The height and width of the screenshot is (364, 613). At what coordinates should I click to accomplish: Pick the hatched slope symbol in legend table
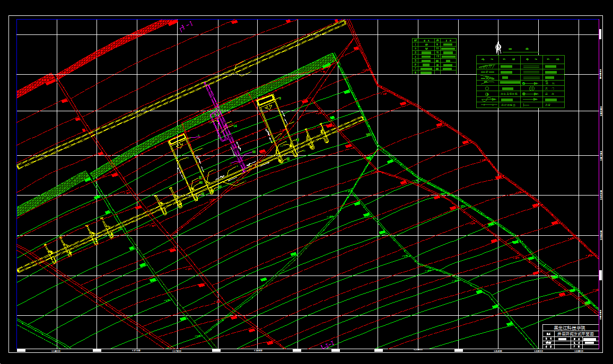coord(487,66)
